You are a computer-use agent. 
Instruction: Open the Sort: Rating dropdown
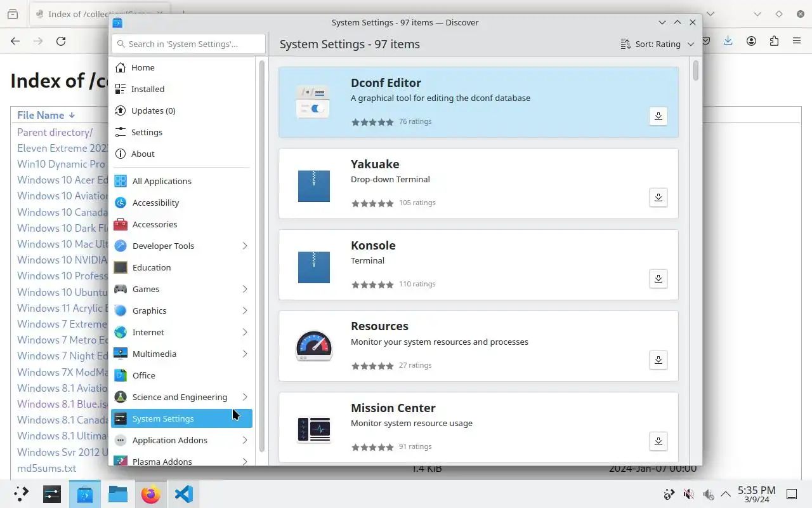657,44
